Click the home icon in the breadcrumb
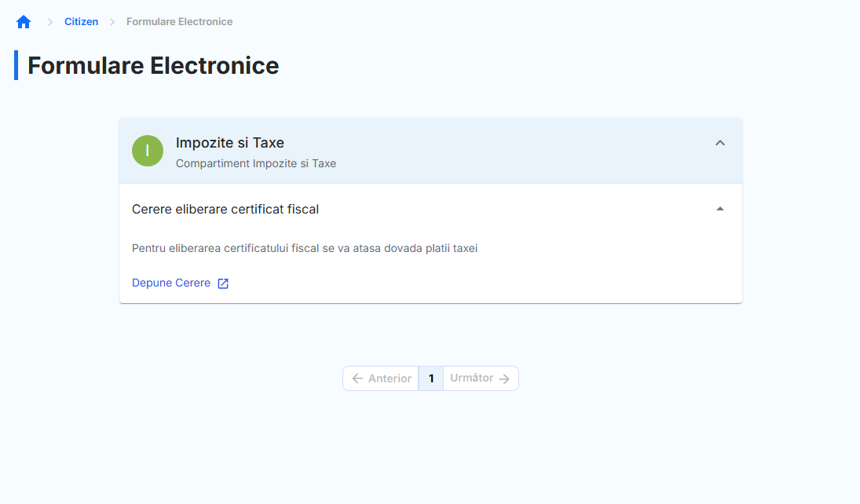The width and height of the screenshot is (860, 504). [24, 22]
